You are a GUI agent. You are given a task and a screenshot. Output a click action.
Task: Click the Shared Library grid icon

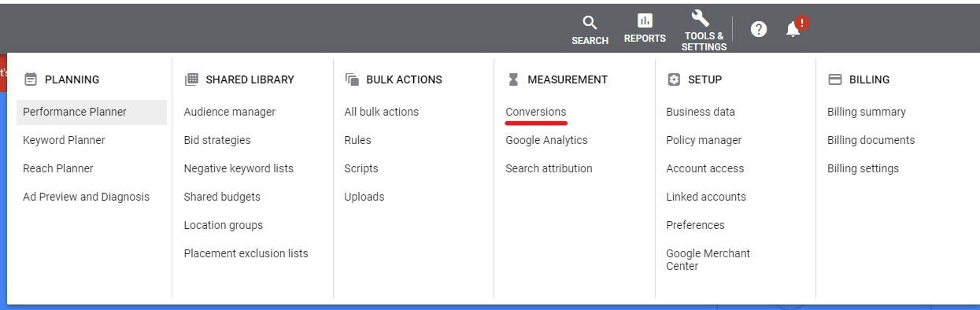[191, 79]
